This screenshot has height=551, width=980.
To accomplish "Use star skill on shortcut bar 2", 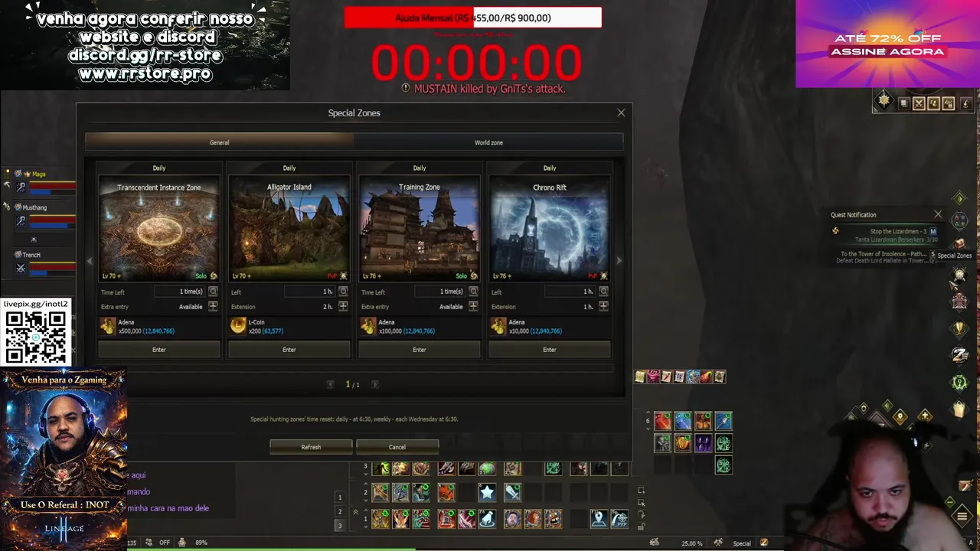I will 487,492.
